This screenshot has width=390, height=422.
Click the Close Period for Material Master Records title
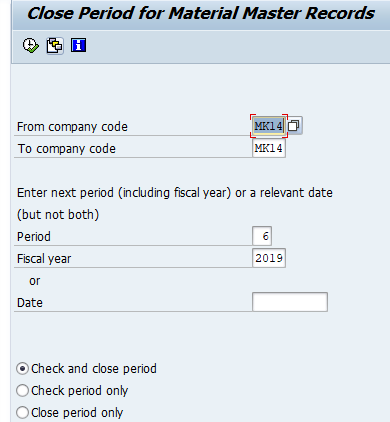click(x=201, y=13)
